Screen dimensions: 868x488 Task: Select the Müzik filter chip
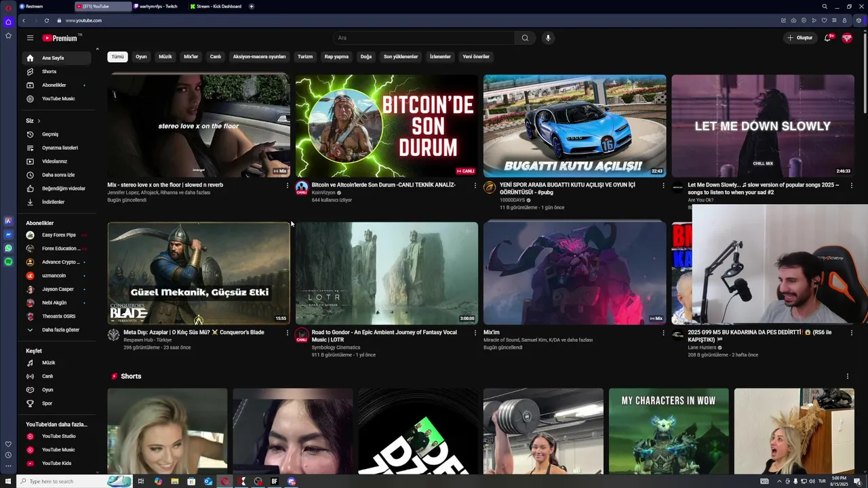pos(165,57)
